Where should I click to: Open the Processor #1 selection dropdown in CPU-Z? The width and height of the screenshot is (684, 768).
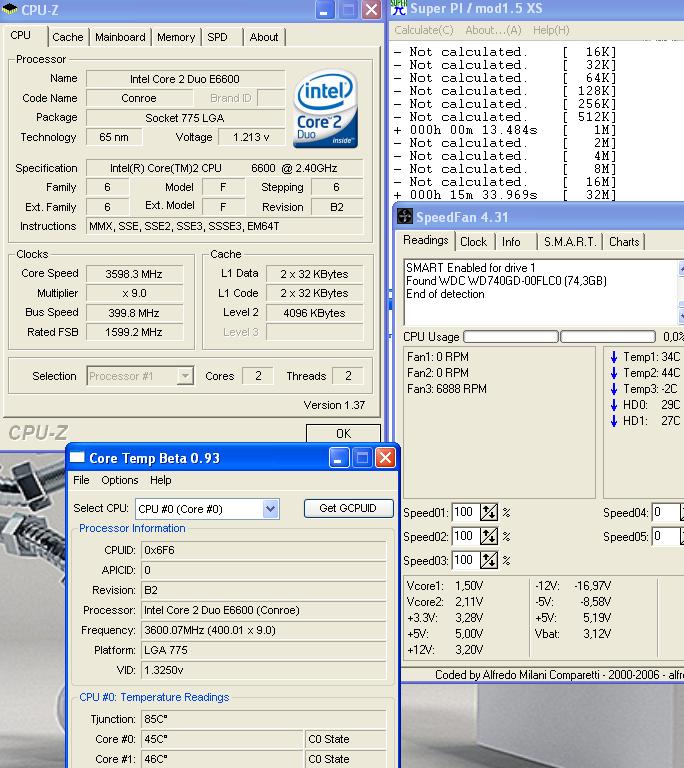point(185,376)
